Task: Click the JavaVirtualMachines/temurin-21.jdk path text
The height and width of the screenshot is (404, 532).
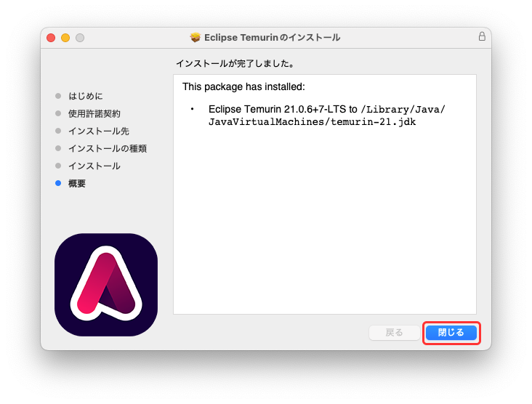Action: 312,122
